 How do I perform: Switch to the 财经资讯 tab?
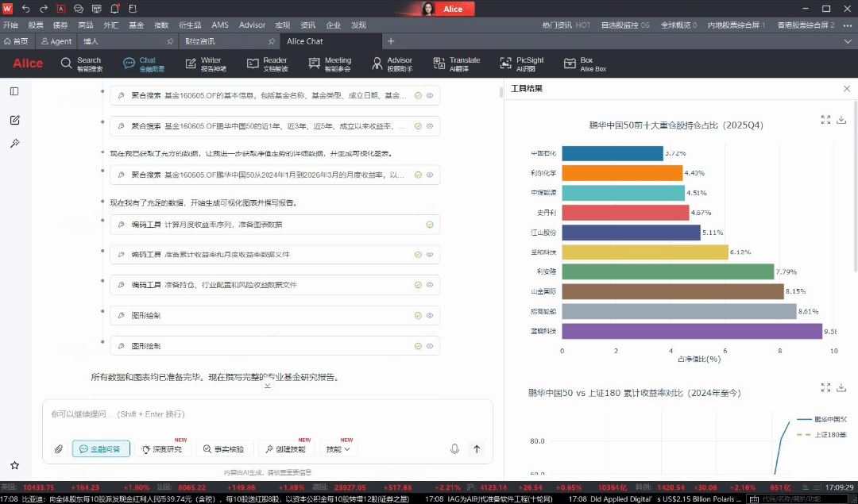tap(200, 41)
